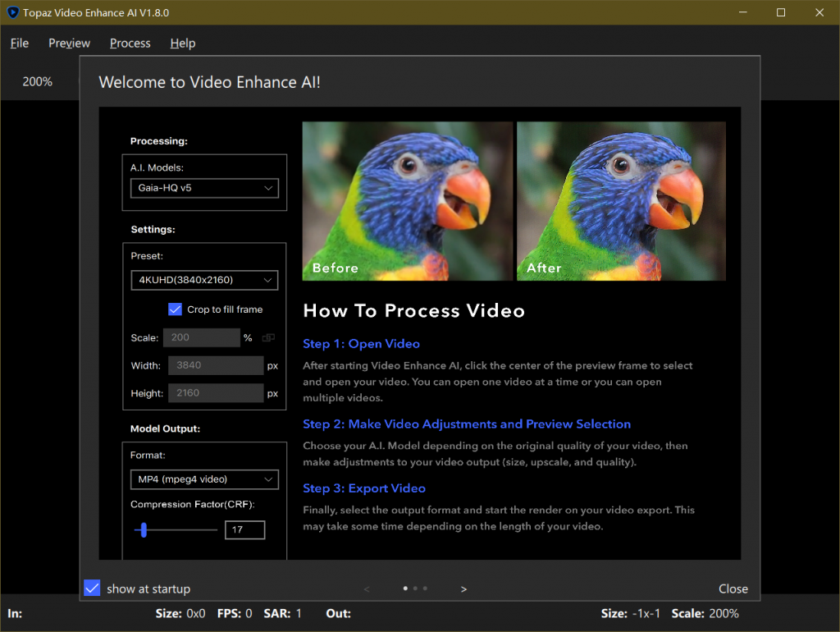Open the Format dropdown showing MP4
The width and height of the screenshot is (840, 632).
click(204, 479)
